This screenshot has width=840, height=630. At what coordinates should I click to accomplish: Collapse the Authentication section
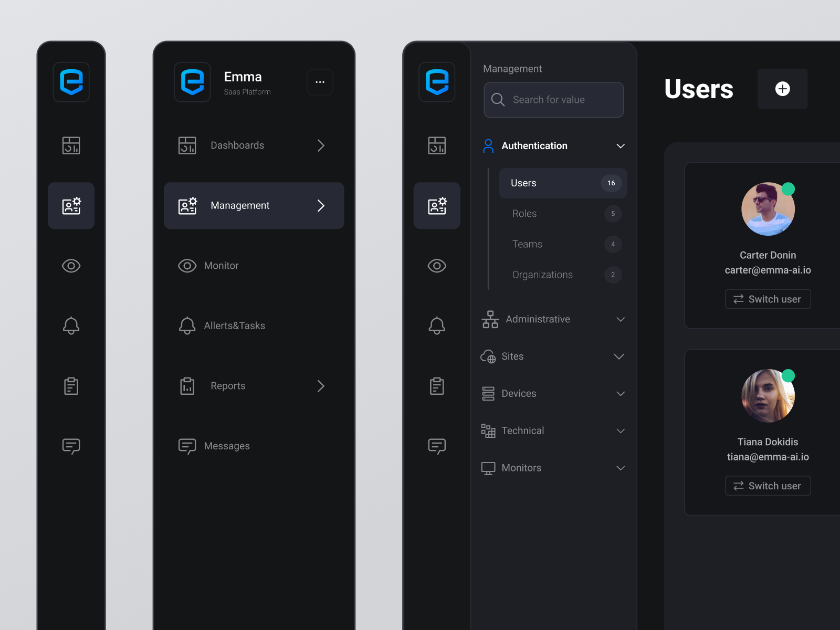621,146
